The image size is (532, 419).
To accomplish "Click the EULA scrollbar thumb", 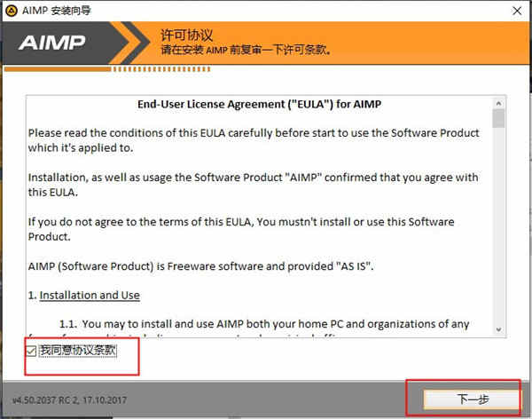I will click(498, 118).
